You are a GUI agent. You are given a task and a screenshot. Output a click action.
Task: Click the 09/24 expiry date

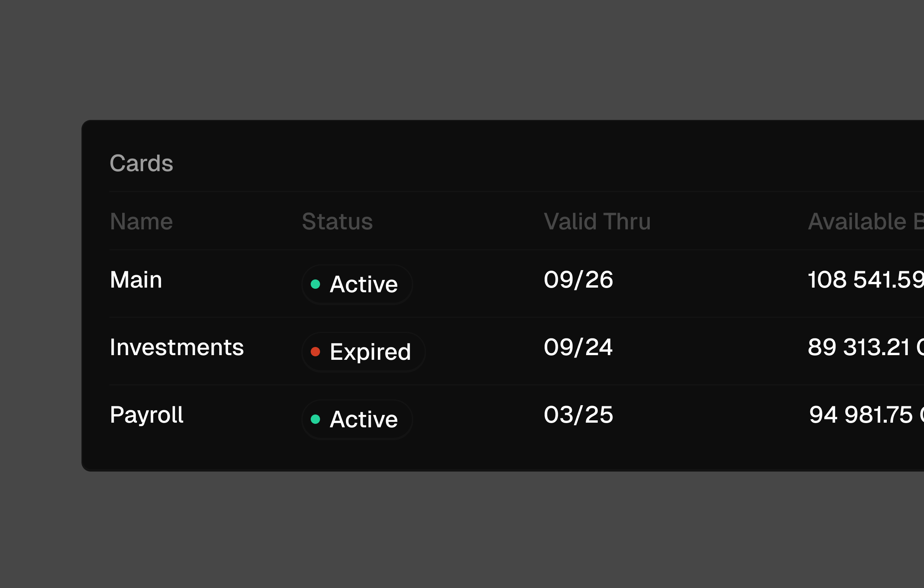point(578,347)
